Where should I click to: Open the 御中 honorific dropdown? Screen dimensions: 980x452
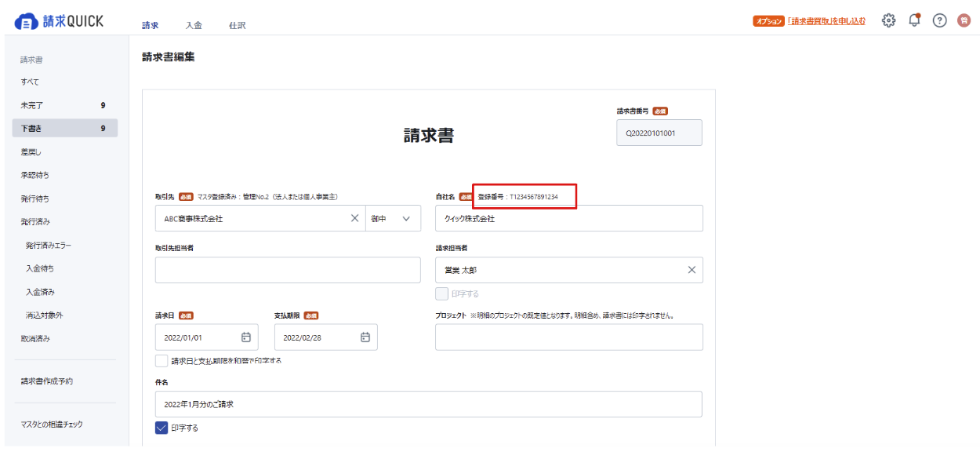pos(393,219)
